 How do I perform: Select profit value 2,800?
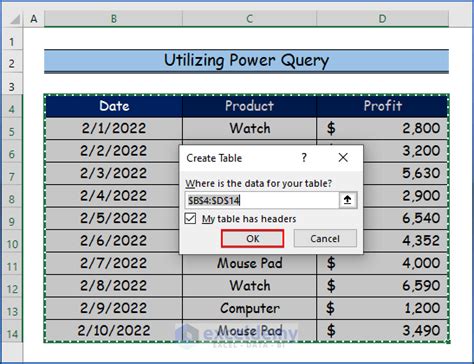(x=382, y=128)
